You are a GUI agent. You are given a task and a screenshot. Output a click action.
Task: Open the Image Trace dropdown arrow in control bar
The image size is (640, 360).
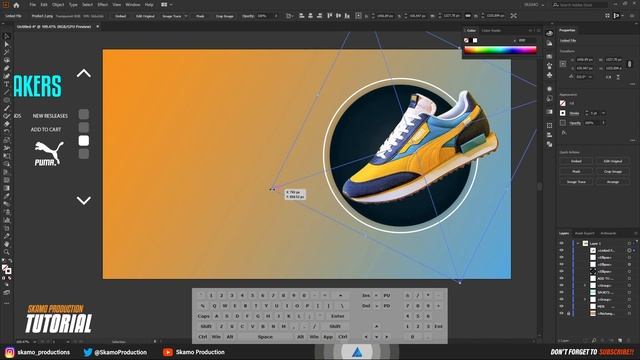(186, 16)
